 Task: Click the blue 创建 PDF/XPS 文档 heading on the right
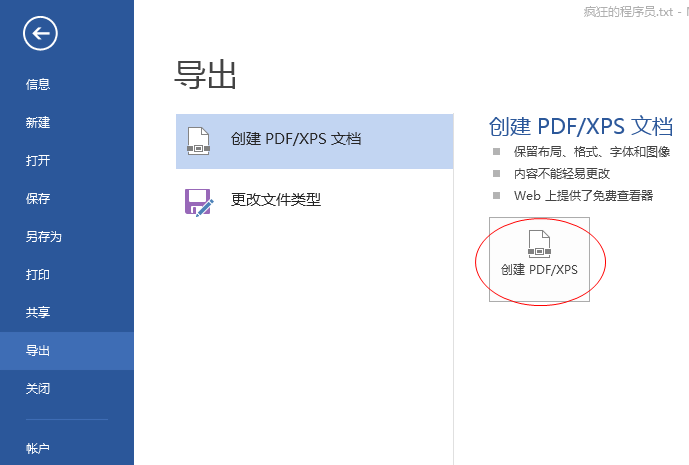580,126
